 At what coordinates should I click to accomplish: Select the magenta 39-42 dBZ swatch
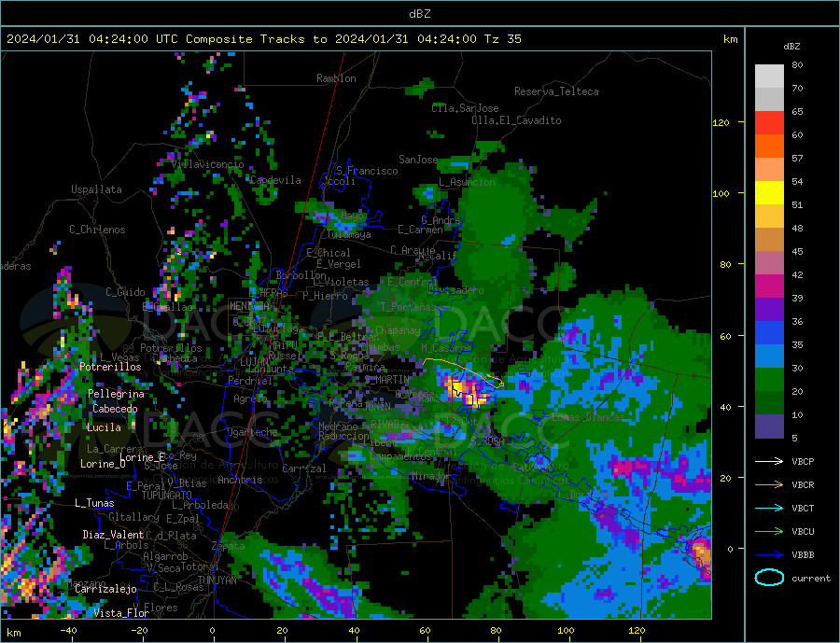point(769,287)
